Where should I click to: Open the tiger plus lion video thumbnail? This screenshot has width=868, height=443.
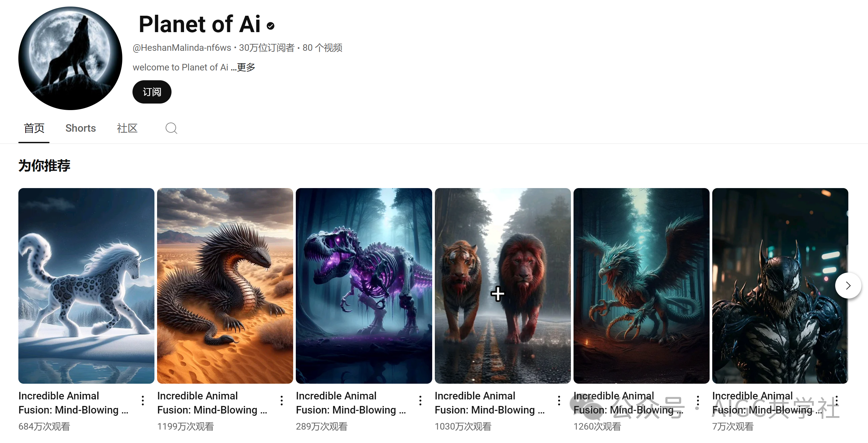pos(503,286)
